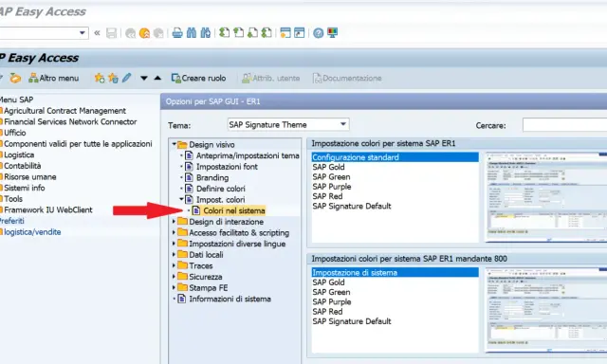The height and width of the screenshot is (364, 607).
Task: Go to Next page icon
Action: [252, 33]
